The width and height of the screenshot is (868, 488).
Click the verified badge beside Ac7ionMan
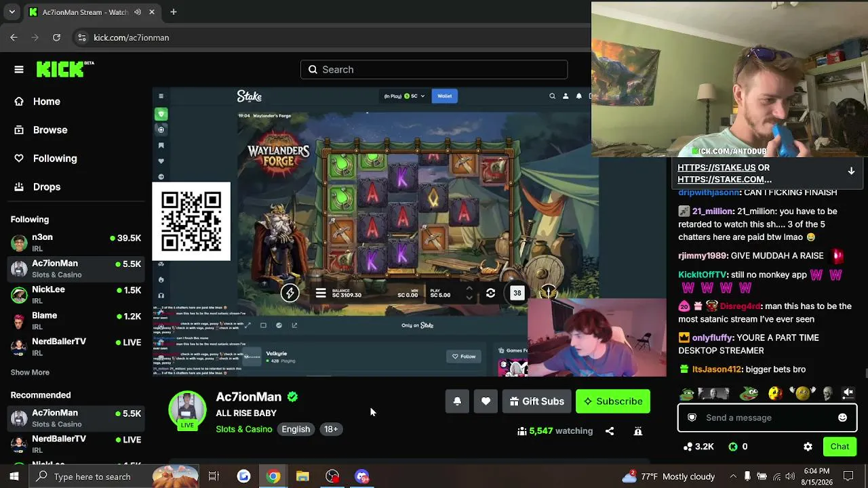tap(292, 396)
